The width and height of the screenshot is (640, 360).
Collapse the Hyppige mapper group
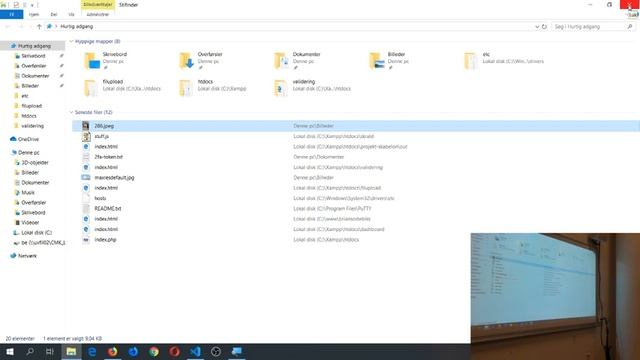click(x=71, y=41)
